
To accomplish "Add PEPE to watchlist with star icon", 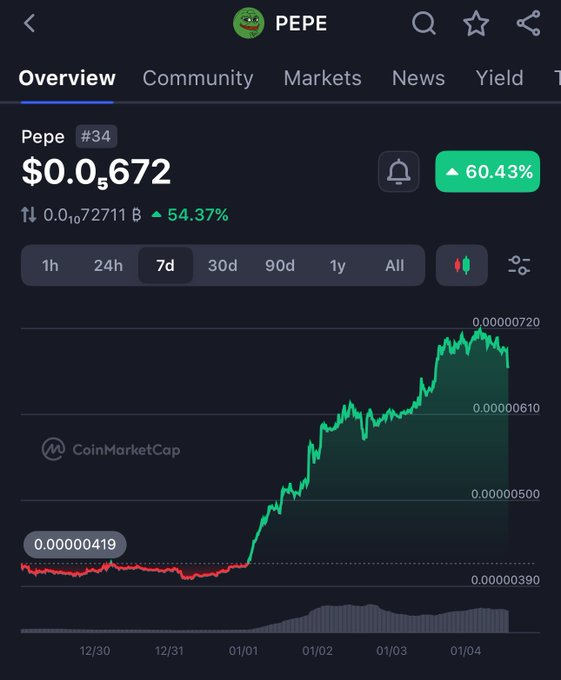I will coord(476,23).
